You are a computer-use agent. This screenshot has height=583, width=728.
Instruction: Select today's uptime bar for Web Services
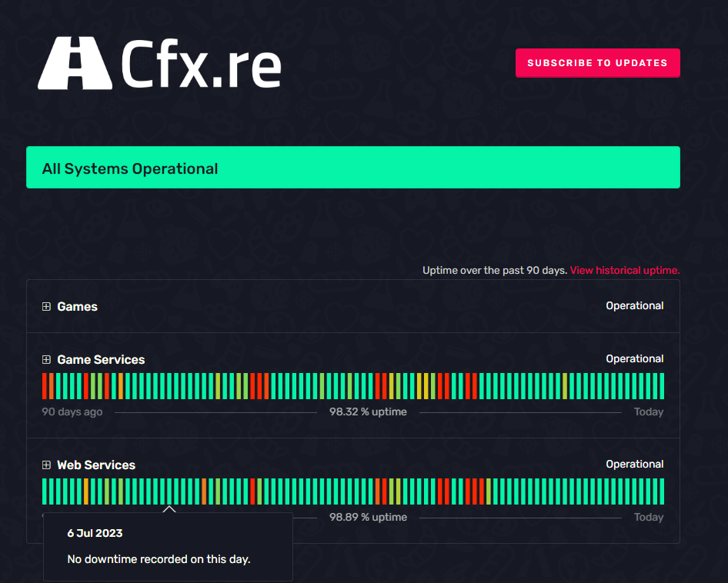[x=662, y=490]
